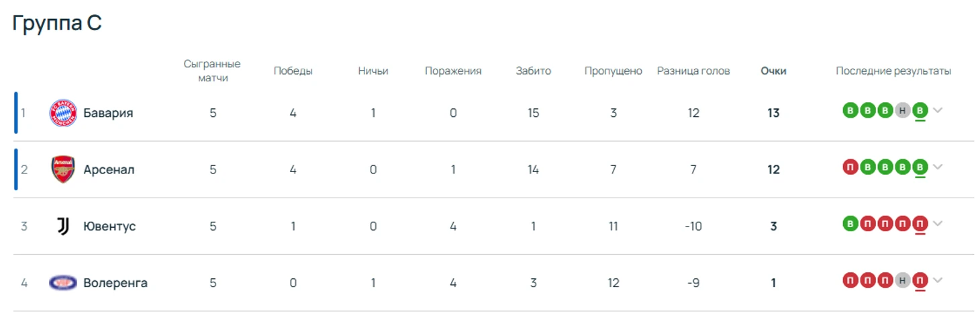
Task: Expand Ювентус's recent results chevron
Action: (x=938, y=223)
